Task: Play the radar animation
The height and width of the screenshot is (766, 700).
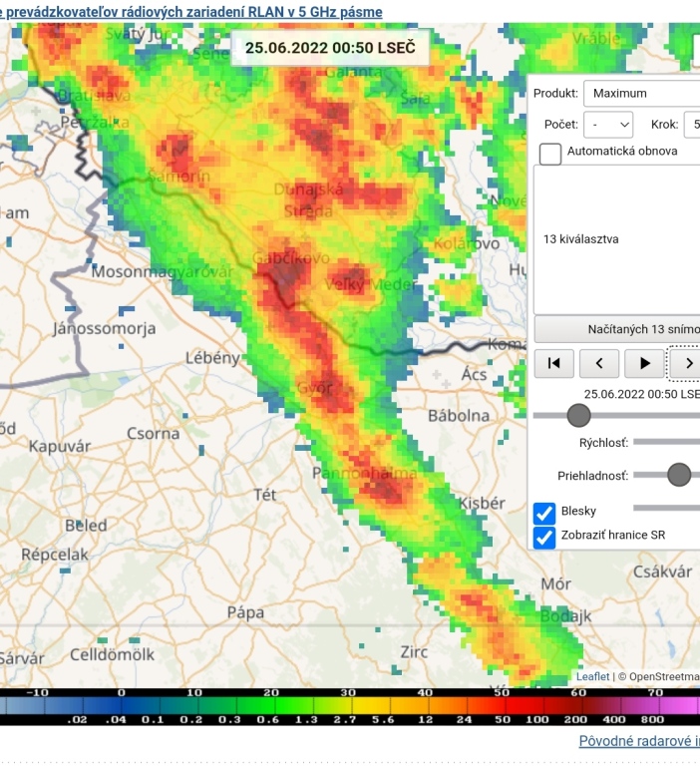Action: click(645, 363)
